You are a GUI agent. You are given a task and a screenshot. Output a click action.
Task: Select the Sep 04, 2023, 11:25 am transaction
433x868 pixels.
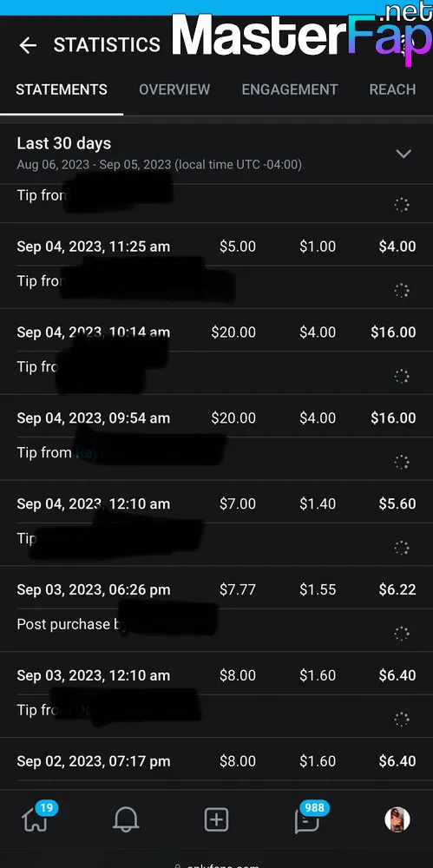pos(217,247)
